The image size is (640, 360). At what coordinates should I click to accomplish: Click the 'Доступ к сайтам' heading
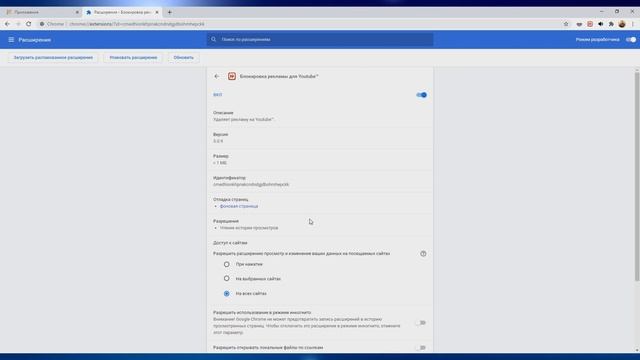(x=230, y=243)
